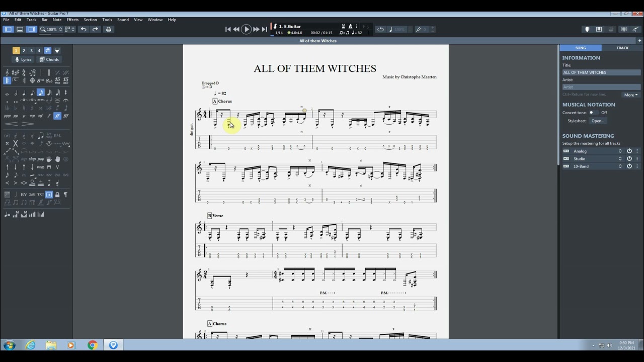Add let ring effect

click(x=49, y=136)
